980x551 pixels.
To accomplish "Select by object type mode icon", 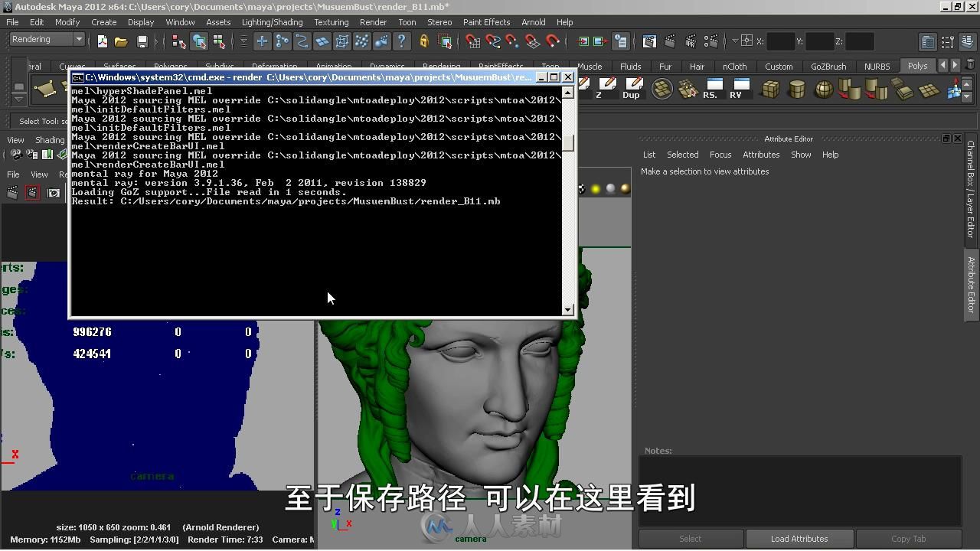I will [x=199, y=41].
